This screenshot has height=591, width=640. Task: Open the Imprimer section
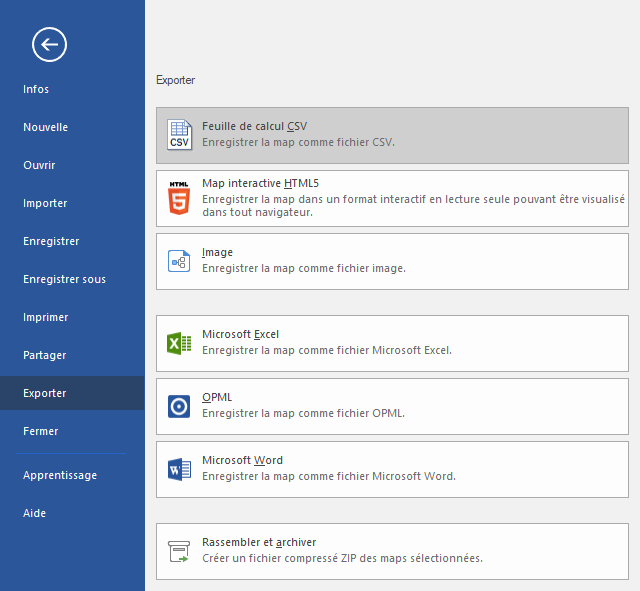click(x=45, y=317)
